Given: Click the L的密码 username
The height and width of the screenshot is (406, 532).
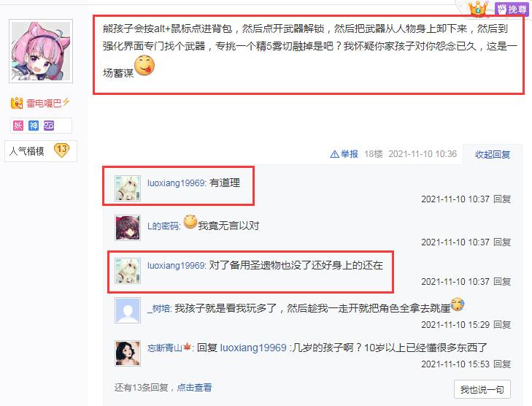Looking at the screenshot, I should (163, 226).
